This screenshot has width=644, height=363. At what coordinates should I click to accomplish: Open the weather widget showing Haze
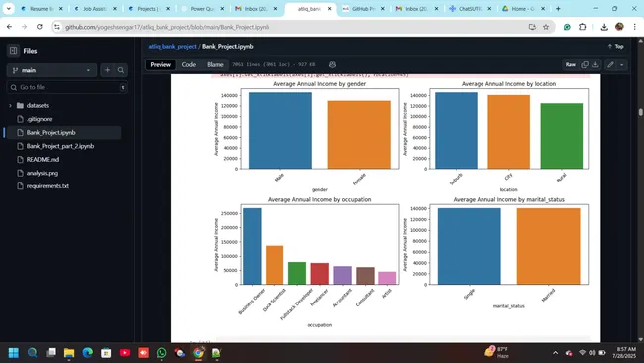[x=497, y=352]
